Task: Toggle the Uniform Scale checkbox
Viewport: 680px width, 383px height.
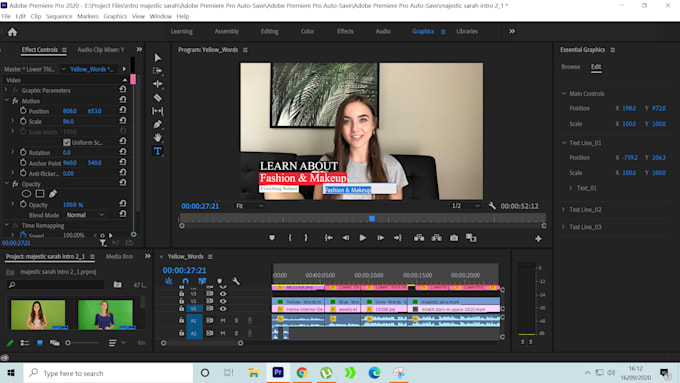Action: click(x=66, y=142)
